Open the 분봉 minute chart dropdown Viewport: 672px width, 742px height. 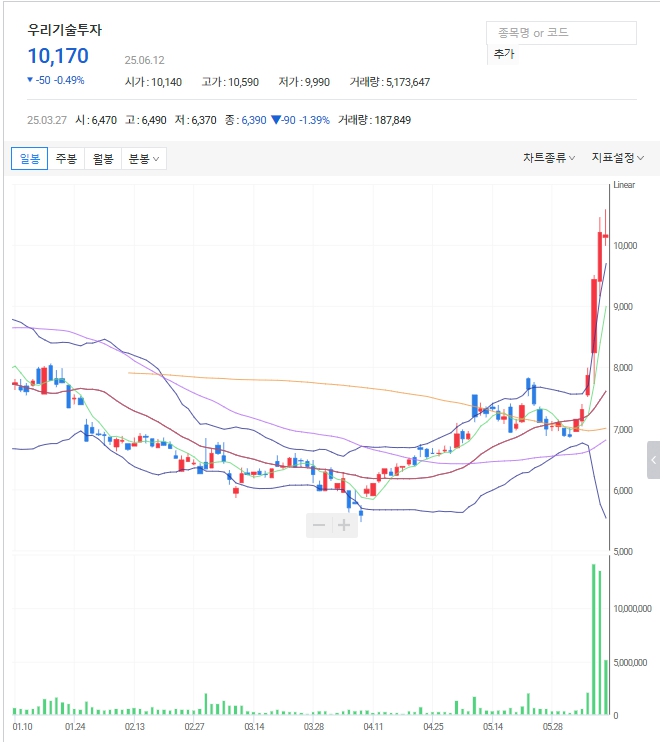click(144, 159)
